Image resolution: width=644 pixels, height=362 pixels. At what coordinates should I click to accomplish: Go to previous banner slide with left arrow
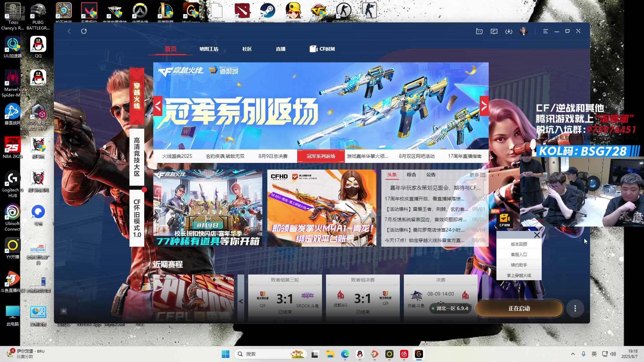click(158, 106)
